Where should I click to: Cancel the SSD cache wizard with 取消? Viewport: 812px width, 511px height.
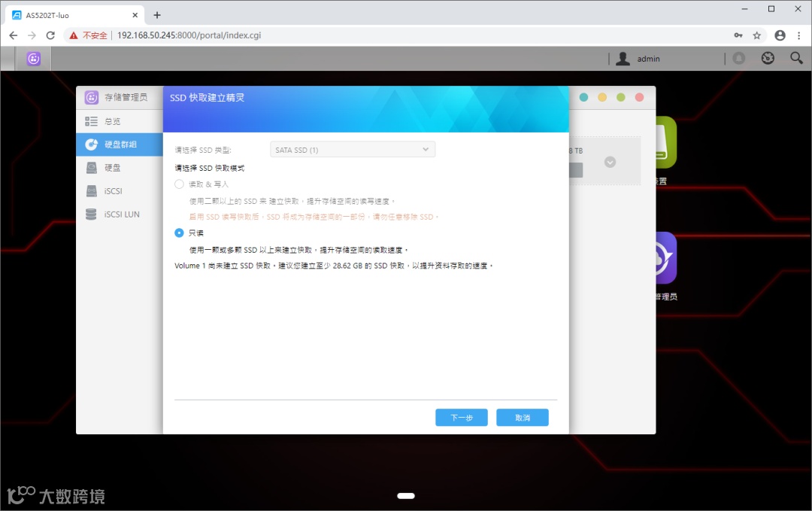pos(522,417)
